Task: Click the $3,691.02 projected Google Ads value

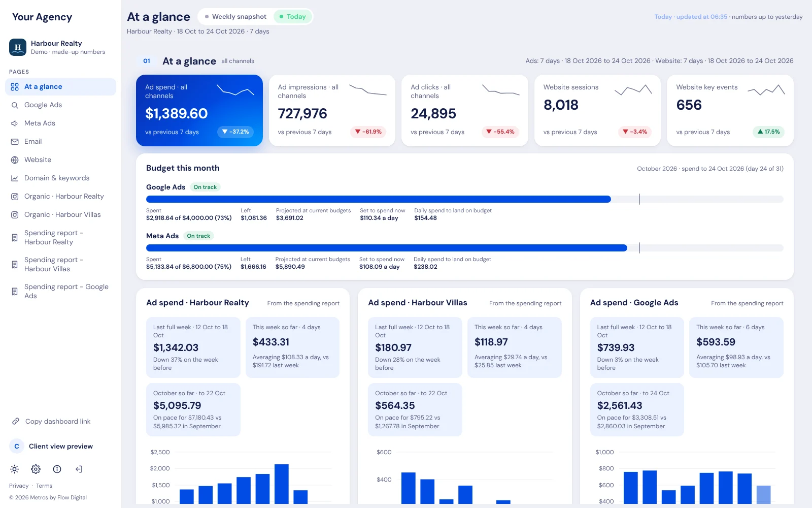Action: pyautogui.click(x=290, y=218)
